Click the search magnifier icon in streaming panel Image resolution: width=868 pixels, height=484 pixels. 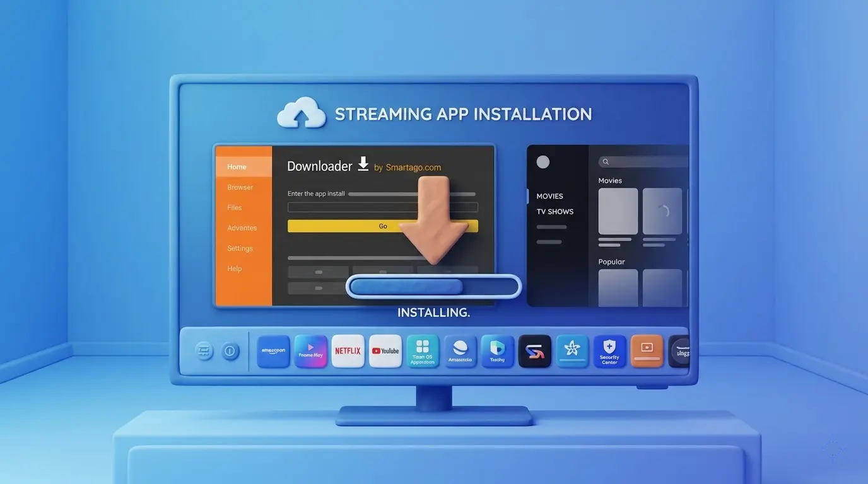pos(606,162)
